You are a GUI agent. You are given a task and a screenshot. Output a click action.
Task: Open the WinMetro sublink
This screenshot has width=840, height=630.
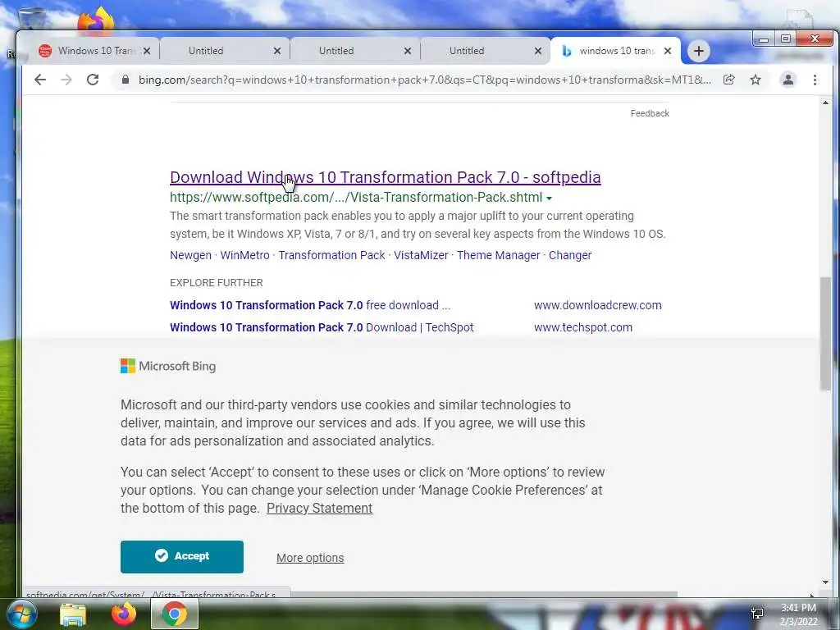244,255
